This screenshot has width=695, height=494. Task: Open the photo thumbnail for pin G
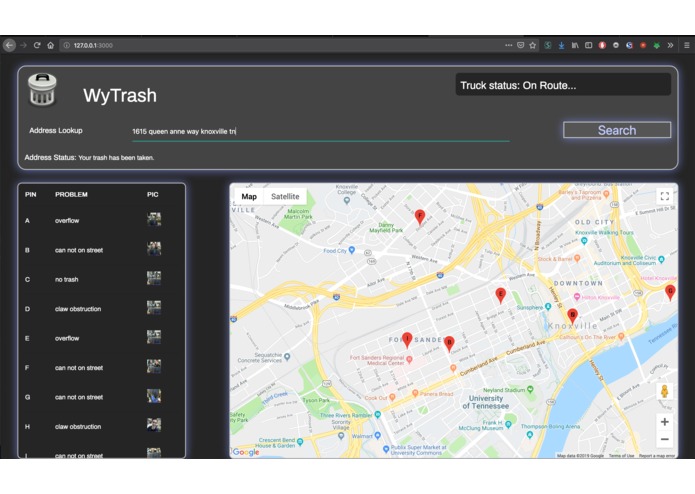tap(154, 396)
